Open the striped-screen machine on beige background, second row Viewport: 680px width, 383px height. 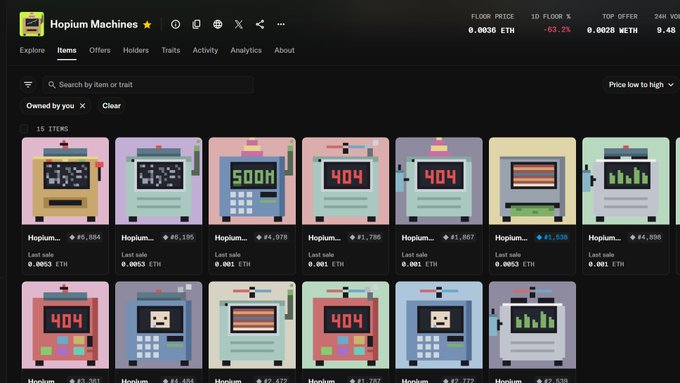[x=252, y=325]
